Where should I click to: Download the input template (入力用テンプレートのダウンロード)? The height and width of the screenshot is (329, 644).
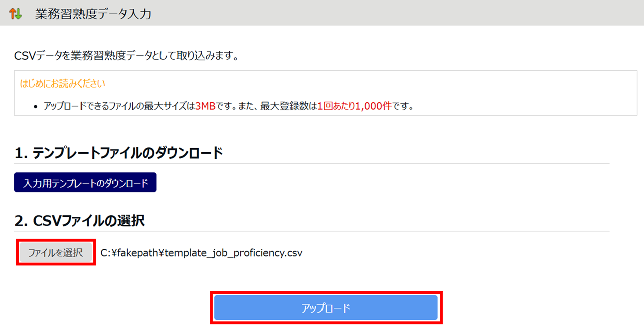coord(86,183)
